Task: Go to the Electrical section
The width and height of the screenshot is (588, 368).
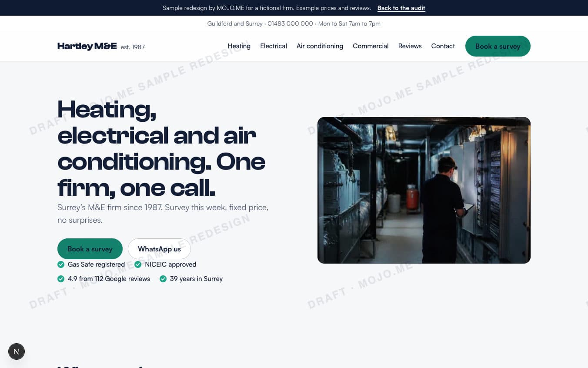Action: click(274, 46)
